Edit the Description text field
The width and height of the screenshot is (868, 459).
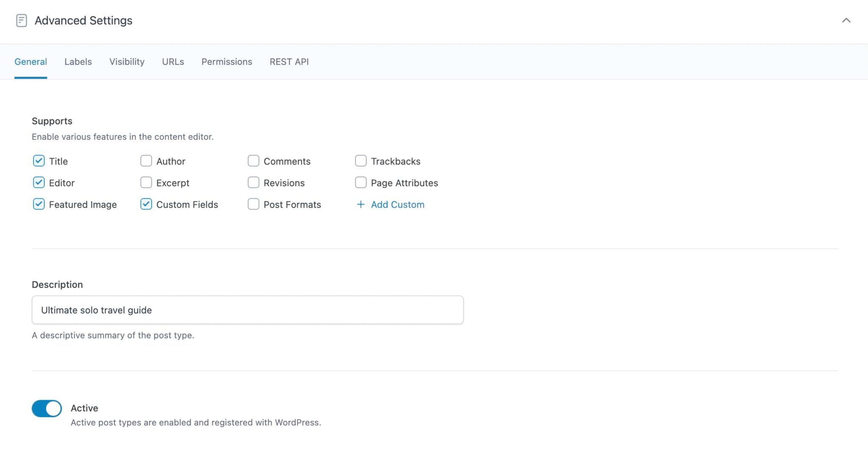(247, 310)
